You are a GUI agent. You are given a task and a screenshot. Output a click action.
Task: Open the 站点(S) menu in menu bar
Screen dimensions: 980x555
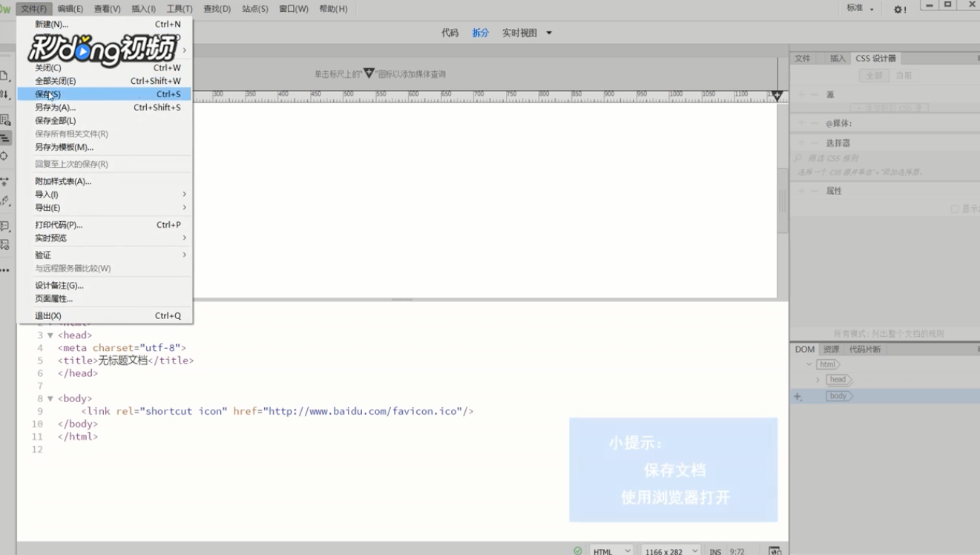pos(255,9)
